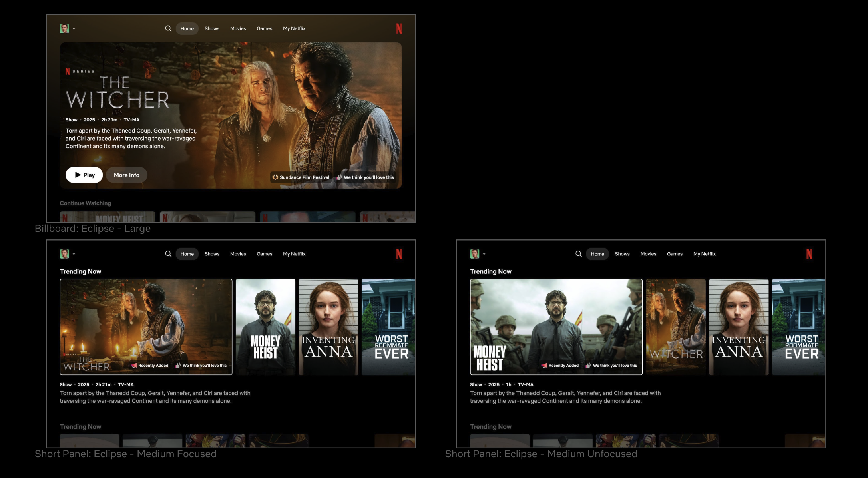868x478 pixels.
Task: Select Movies tab in Medium Focused panel
Action: click(x=238, y=254)
